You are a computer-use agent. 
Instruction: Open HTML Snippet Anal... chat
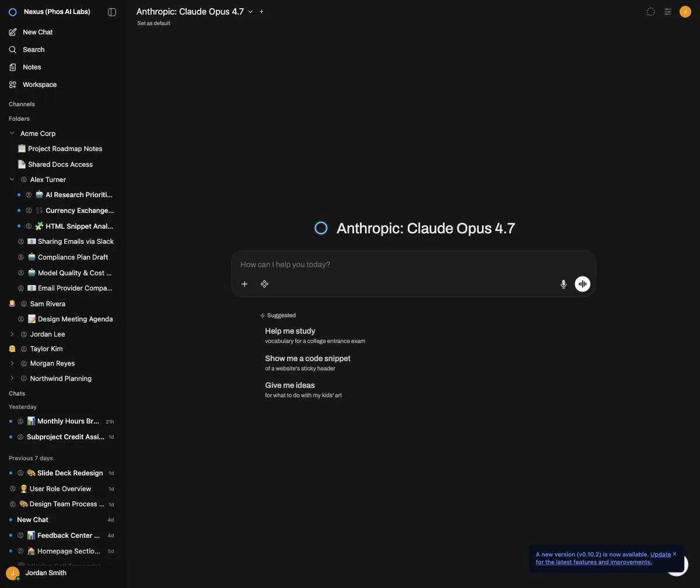click(68, 226)
